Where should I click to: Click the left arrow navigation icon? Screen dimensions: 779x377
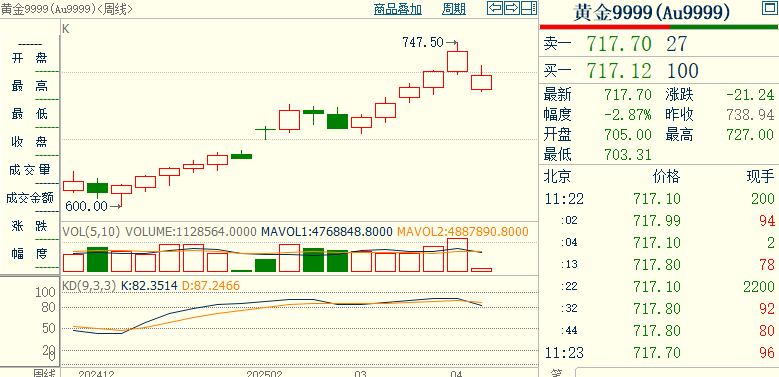click(x=495, y=8)
